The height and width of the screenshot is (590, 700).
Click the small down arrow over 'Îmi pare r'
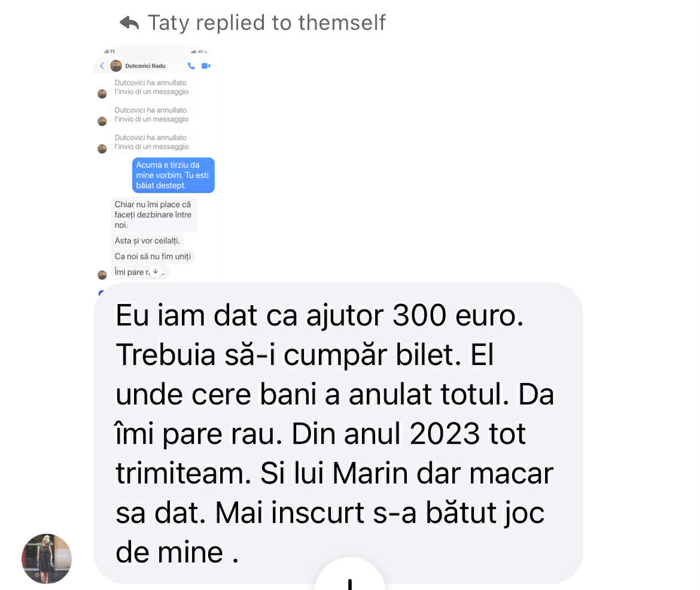[156, 271]
